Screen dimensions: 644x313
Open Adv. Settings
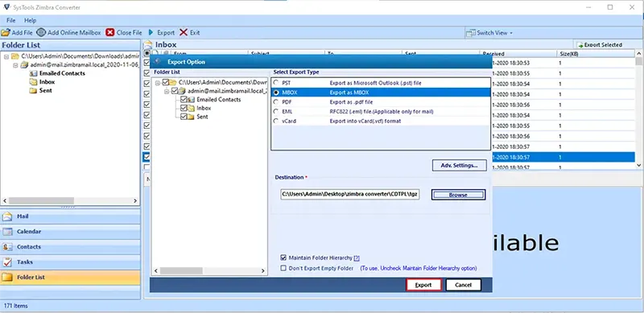tap(459, 165)
